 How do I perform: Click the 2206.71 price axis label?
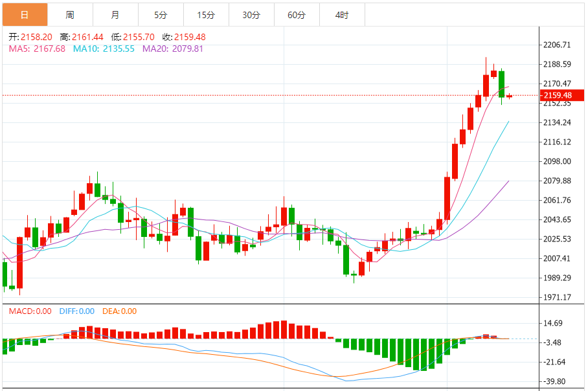click(558, 45)
